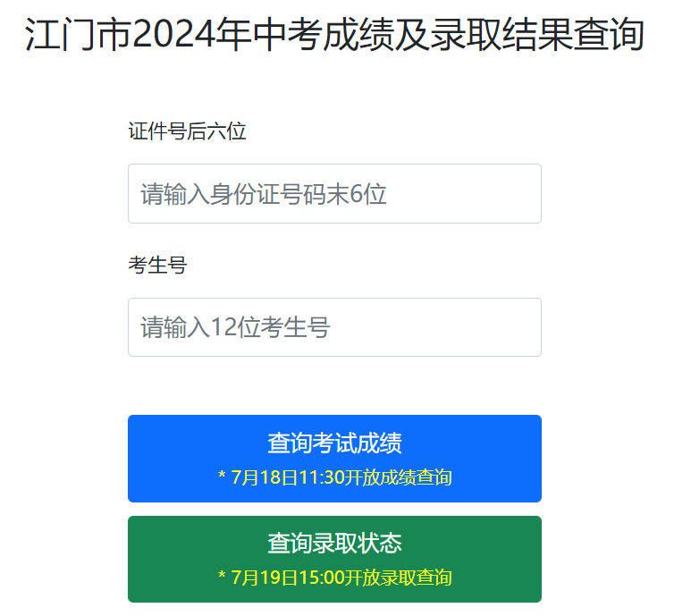691x616 pixels.
Task: Focus the 12-digit 考生号 input box
Action: tap(334, 327)
